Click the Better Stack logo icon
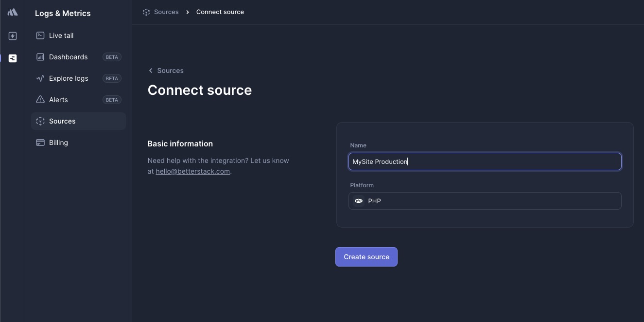This screenshot has height=322, width=644. coord(13,12)
